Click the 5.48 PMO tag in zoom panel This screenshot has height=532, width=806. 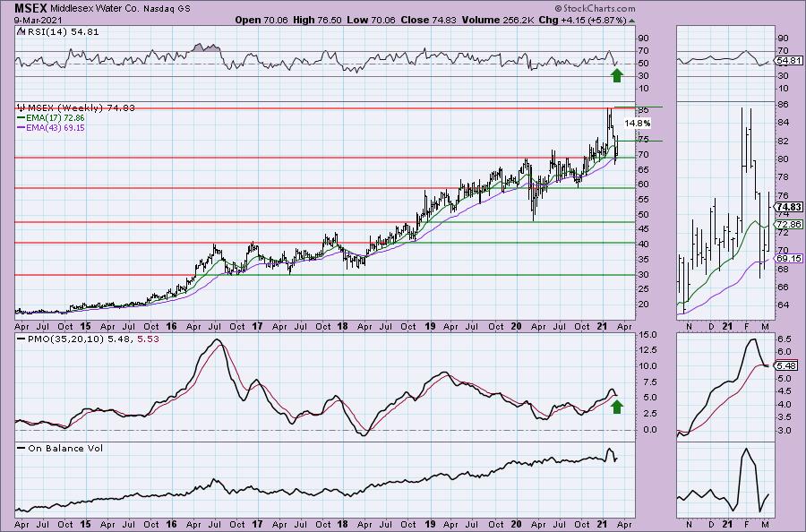(x=787, y=366)
